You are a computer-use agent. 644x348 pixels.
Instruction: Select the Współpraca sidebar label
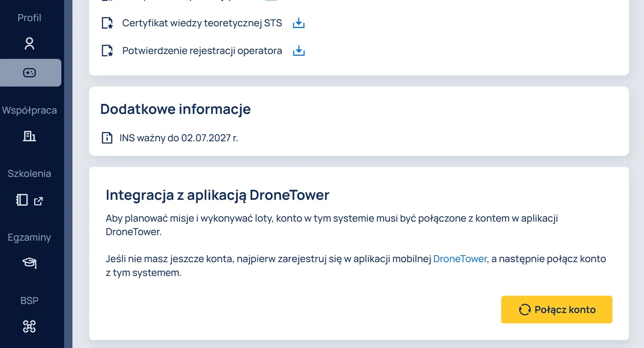[x=29, y=110]
